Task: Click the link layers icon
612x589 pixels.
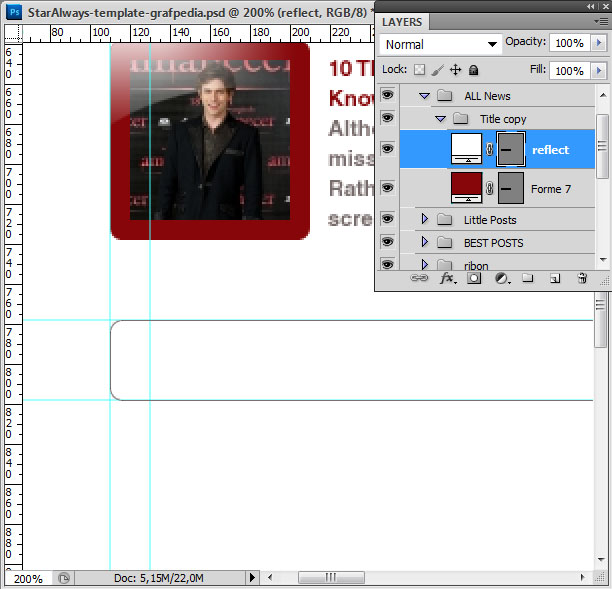Action: (419, 278)
